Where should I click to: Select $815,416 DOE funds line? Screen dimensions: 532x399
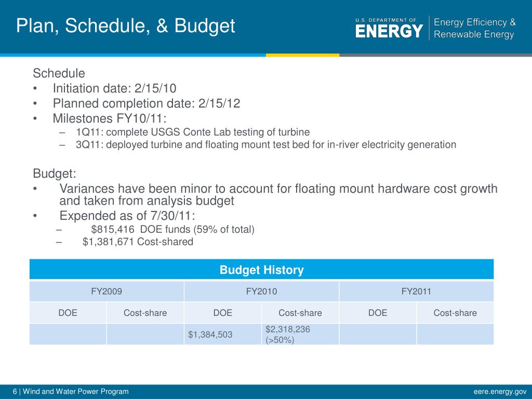coord(172,230)
